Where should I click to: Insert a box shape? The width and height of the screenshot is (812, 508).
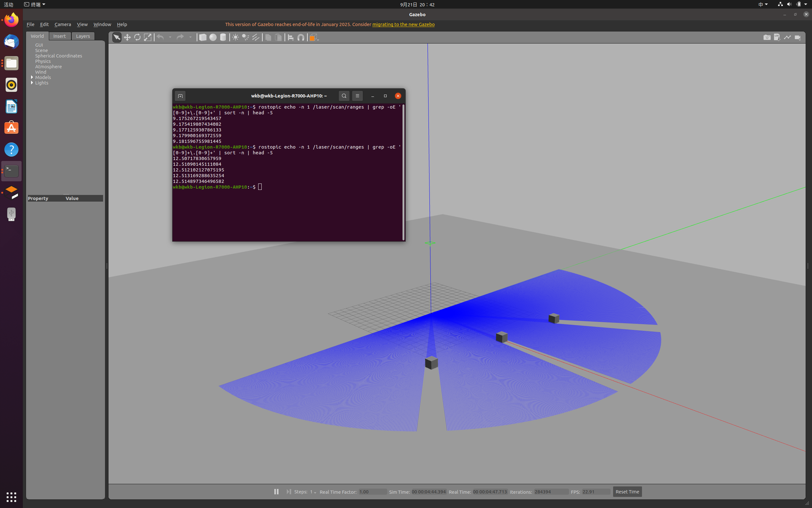203,37
